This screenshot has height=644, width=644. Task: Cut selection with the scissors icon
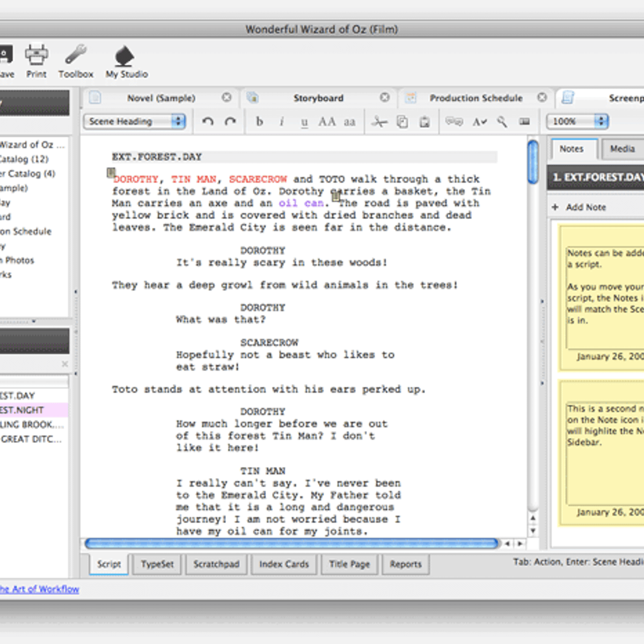click(379, 122)
